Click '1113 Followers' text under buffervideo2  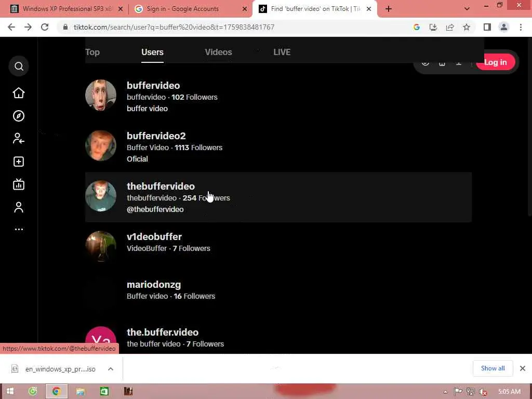(198, 148)
